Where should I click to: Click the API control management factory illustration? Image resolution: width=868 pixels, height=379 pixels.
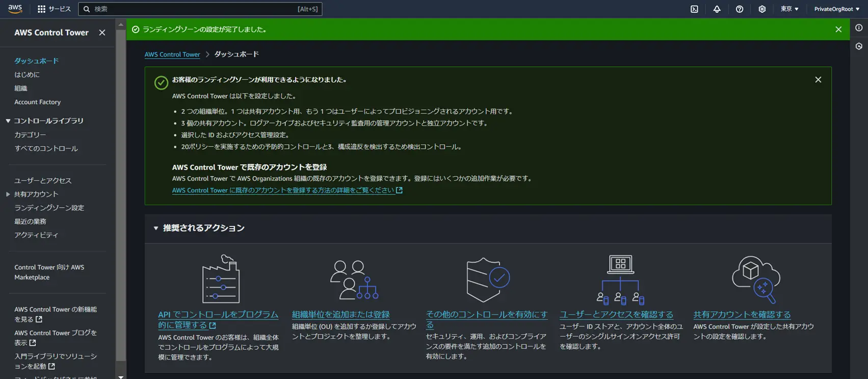(x=221, y=279)
